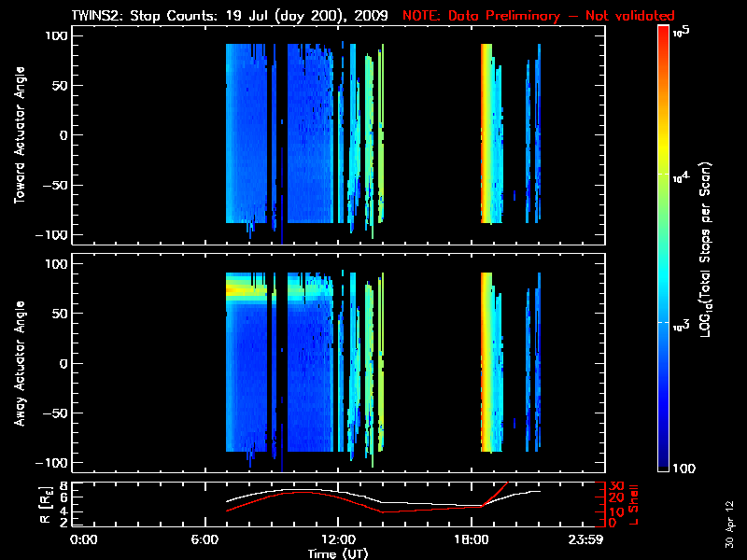Click the Time (UT) x-axis label
Screen dimensions: 747x560
[339, 553]
